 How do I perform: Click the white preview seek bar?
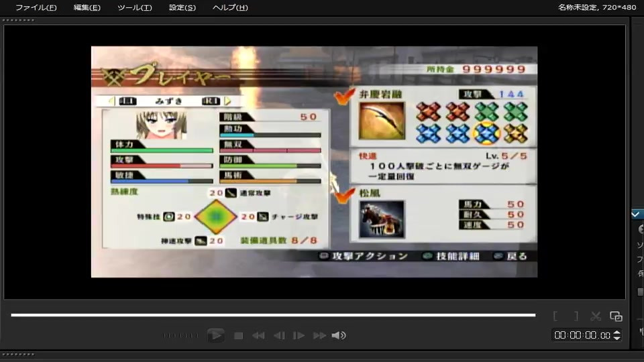point(273,315)
